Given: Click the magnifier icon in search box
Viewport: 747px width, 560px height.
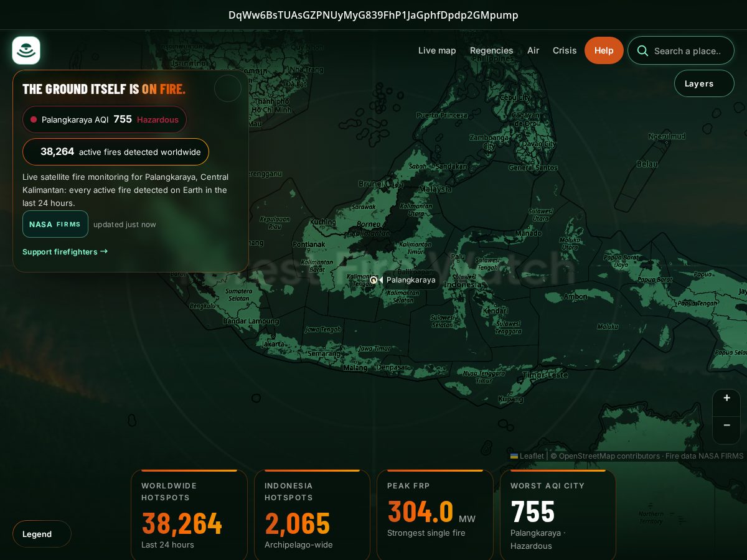Looking at the screenshot, I should (642, 51).
